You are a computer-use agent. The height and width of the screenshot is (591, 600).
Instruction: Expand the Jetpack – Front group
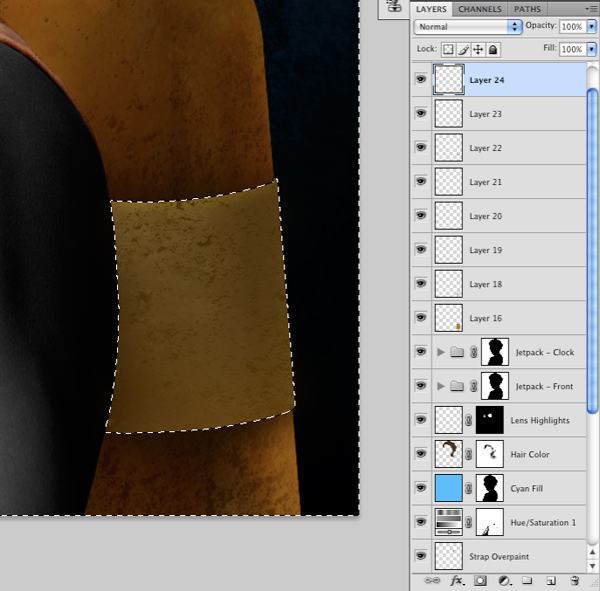pyautogui.click(x=441, y=386)
